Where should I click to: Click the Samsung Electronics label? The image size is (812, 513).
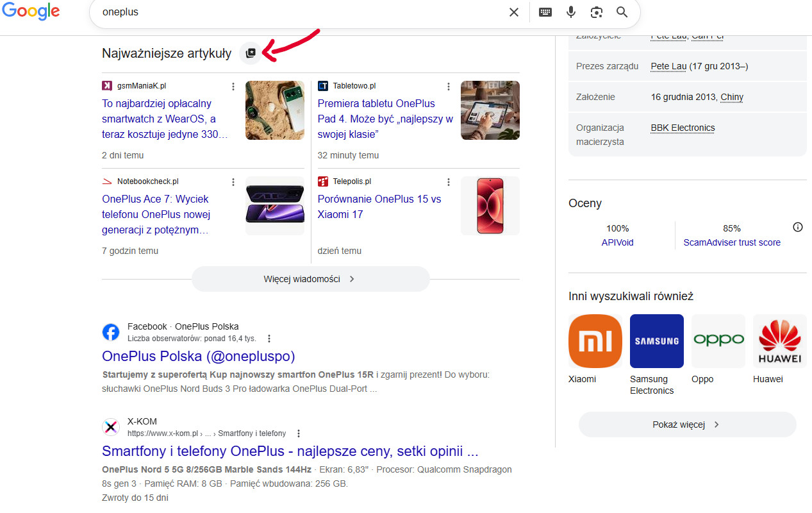(x=652, y=385)
